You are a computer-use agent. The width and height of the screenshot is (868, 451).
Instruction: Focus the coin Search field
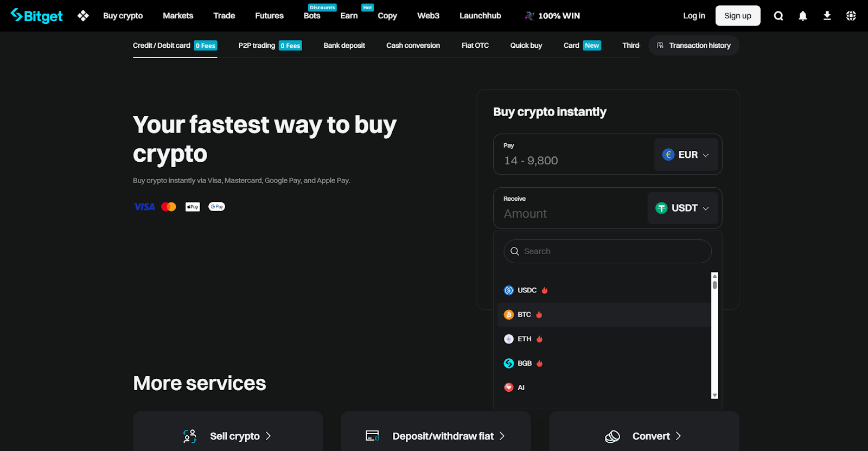tap(608, 251)
